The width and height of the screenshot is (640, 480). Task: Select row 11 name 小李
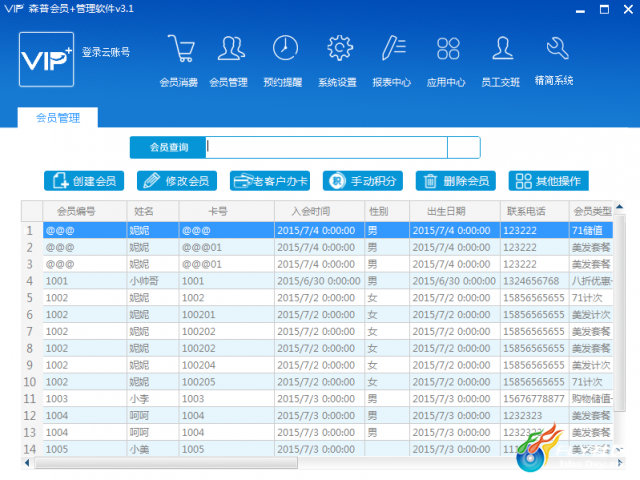tap(153, 399)
